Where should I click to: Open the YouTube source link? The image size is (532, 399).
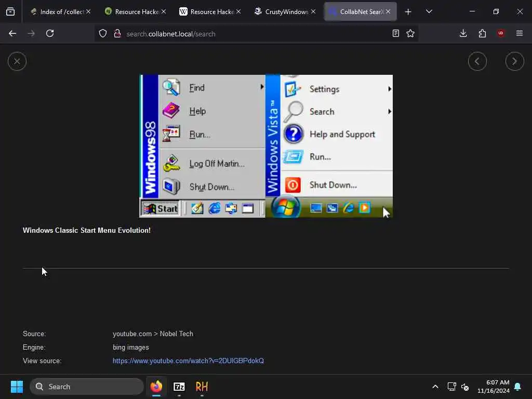pyautogui.click(x=188, y=361)
